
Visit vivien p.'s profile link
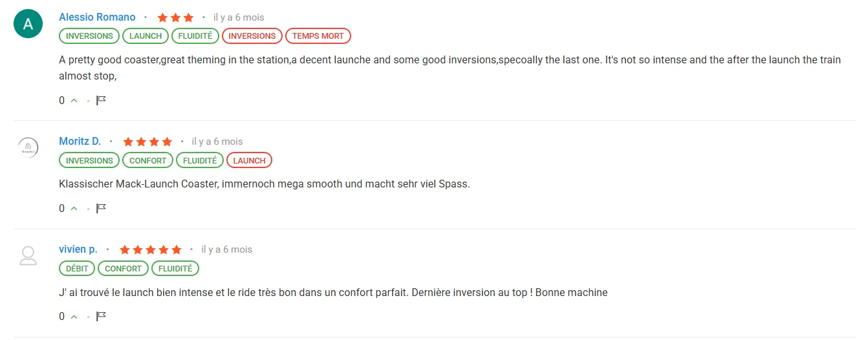point(78,249)
